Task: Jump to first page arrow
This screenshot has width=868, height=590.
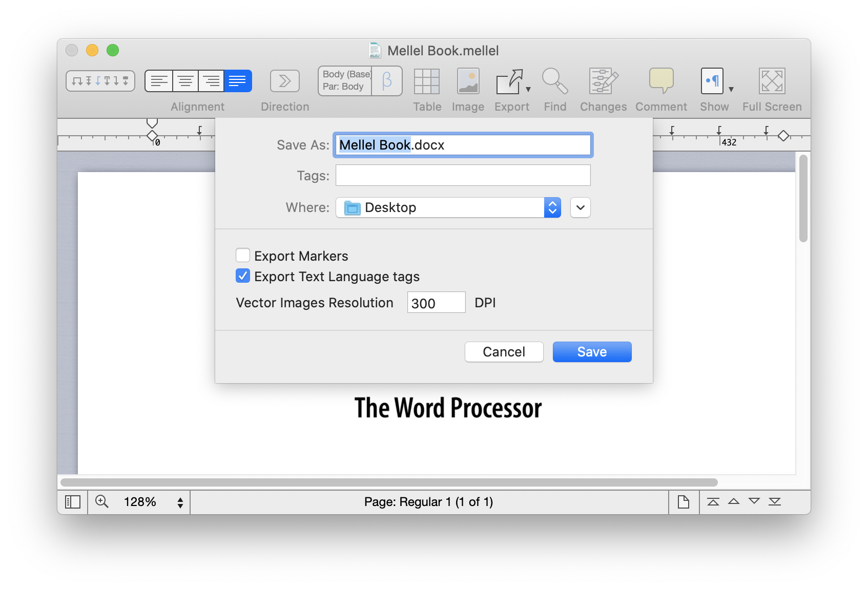Action: point(713,502)
